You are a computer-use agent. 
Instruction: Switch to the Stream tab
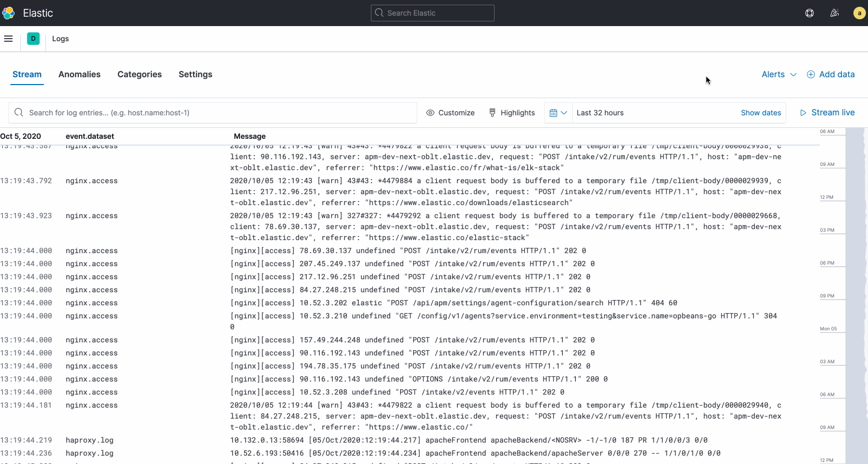(x=27, y=75)
